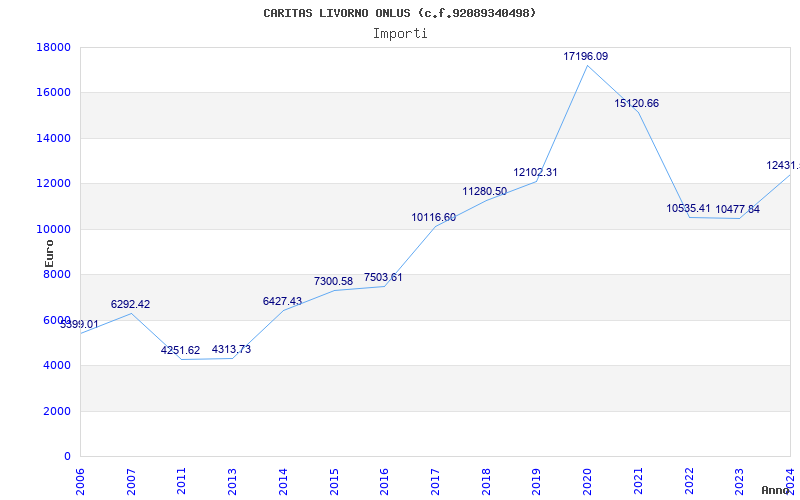Image resolution: width=800 pixels, height=500 pixels.
Task: Click the 2020 year axis label
Action: [x=587, y=481]
